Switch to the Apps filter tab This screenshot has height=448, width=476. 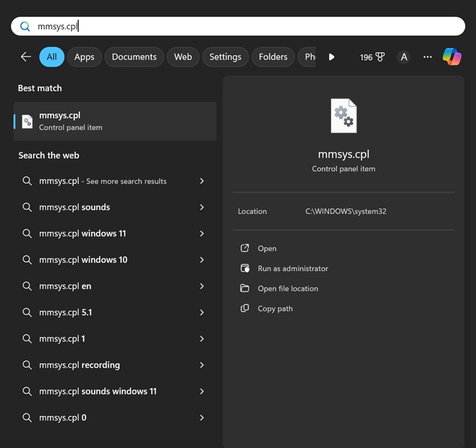point(84,57)
